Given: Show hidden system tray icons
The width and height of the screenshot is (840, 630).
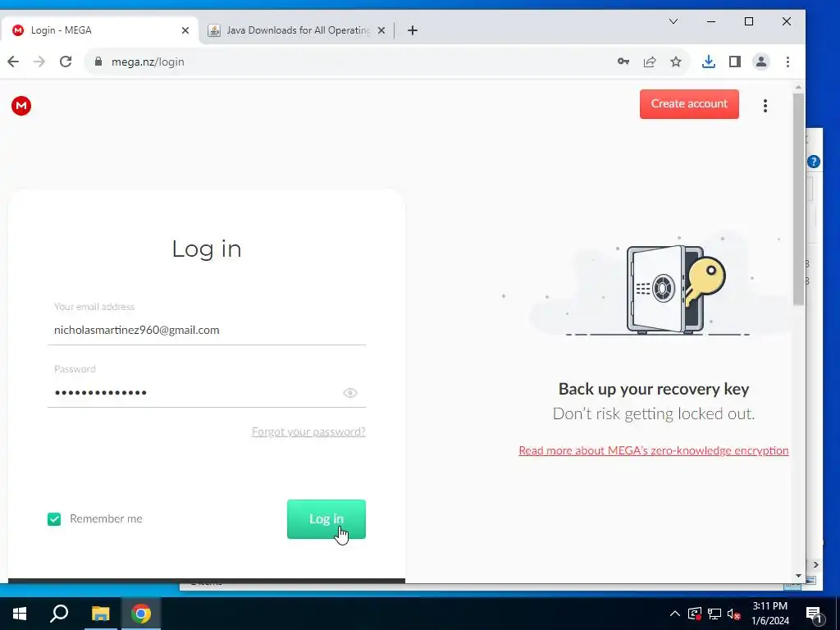Looking at the screenshot, I should (x=675, y=614).
